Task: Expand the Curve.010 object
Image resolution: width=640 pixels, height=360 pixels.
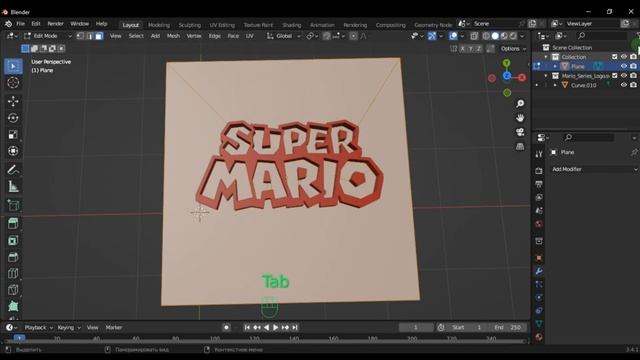Action: [x=555, y=85]
